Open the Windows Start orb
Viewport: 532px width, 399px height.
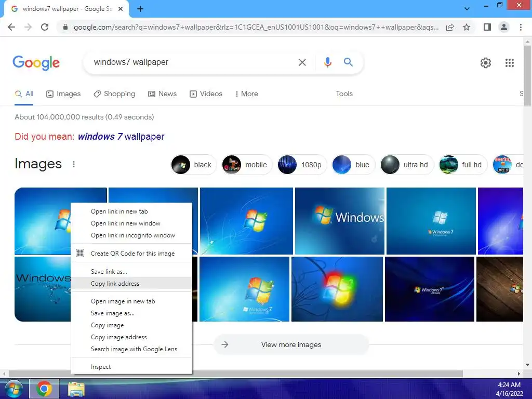[x=14, y=389]
